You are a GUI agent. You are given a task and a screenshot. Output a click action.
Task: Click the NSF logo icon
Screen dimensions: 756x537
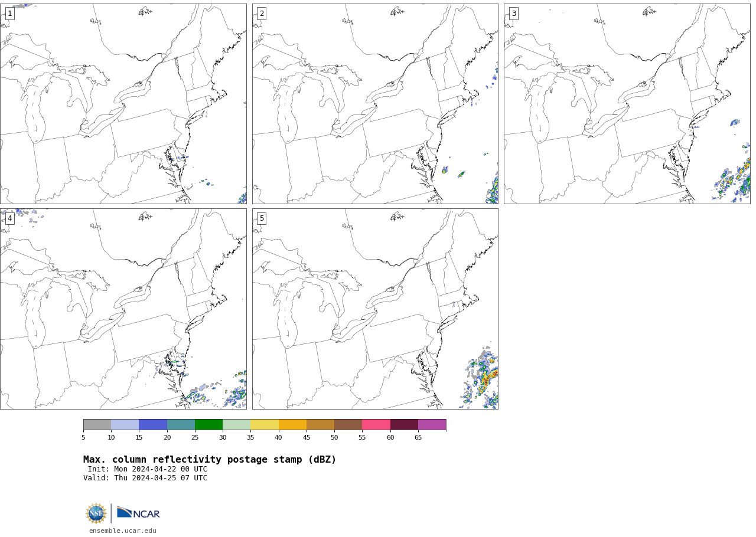tap(96, 513)
